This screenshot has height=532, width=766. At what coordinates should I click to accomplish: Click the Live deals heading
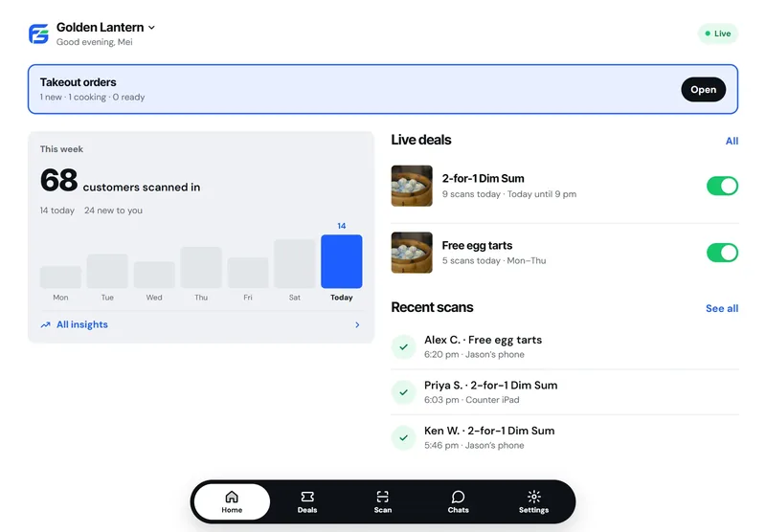tap(421, 140)
